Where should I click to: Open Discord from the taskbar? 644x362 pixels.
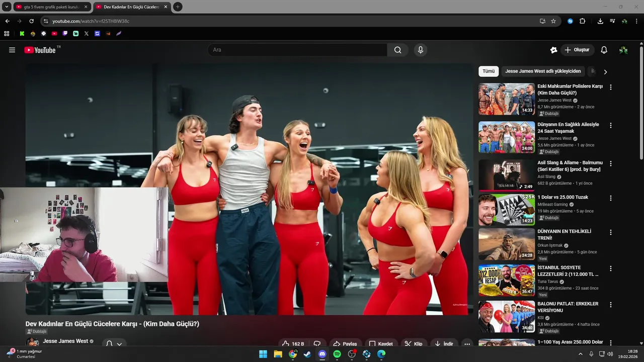tap(323, 354)
